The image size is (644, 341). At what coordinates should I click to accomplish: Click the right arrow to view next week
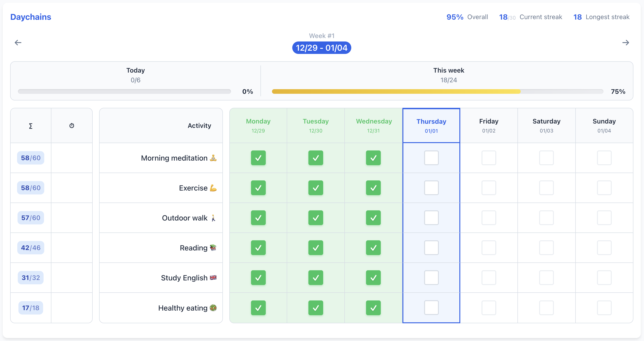click(626, 42)
